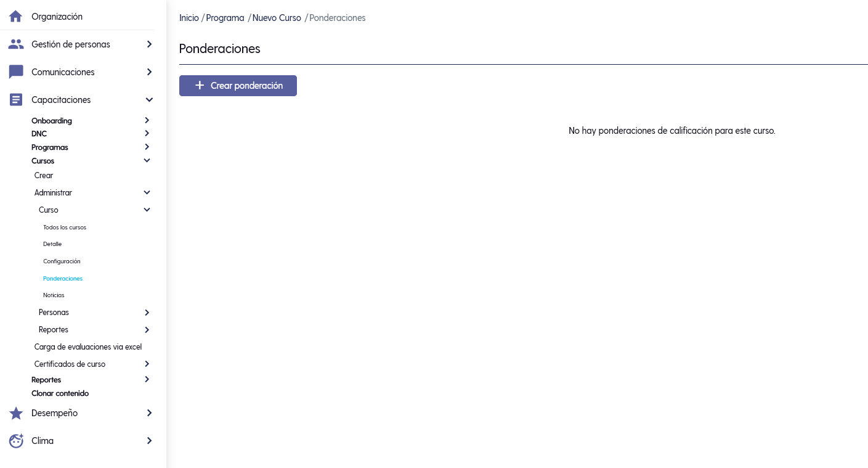
Task: Expand the Comunicaciones chevron
Action: [x=149, y=72]
